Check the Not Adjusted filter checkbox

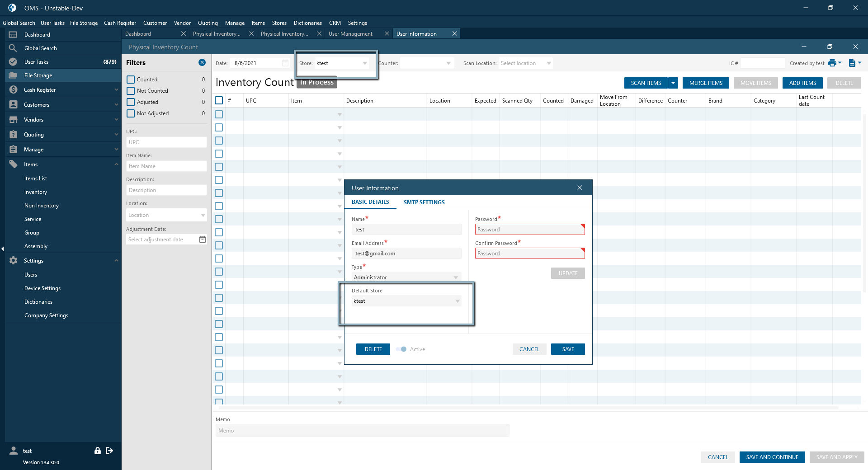(131, 113)
